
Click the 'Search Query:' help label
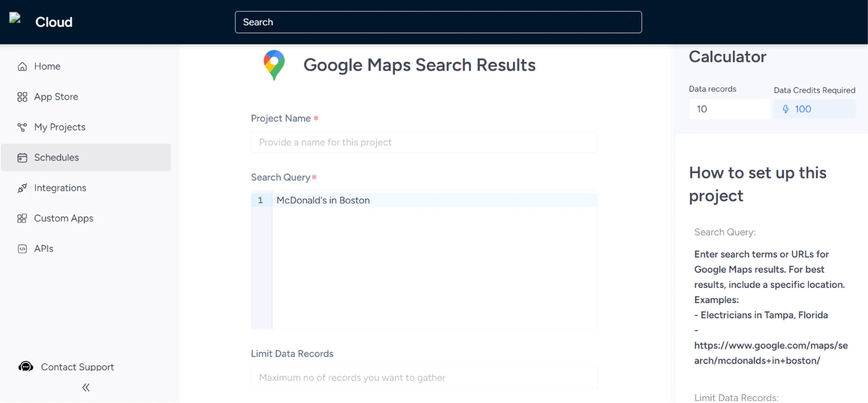(725, 232)
